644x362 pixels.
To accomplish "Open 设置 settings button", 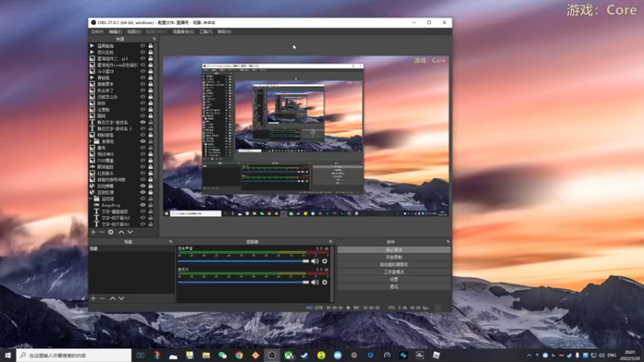I will pyautogui.click(x=394, y=279).
